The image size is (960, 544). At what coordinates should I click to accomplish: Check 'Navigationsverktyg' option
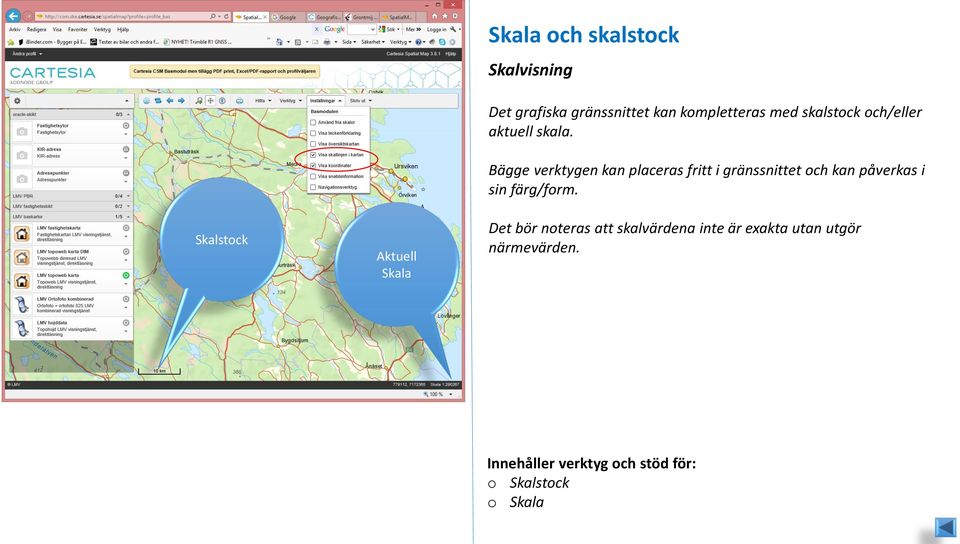pyautogui.click(x=313, y=187)
